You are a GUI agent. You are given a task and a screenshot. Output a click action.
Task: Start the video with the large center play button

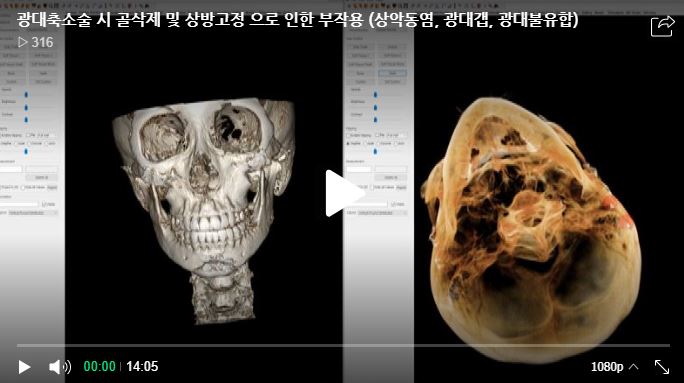344,193
